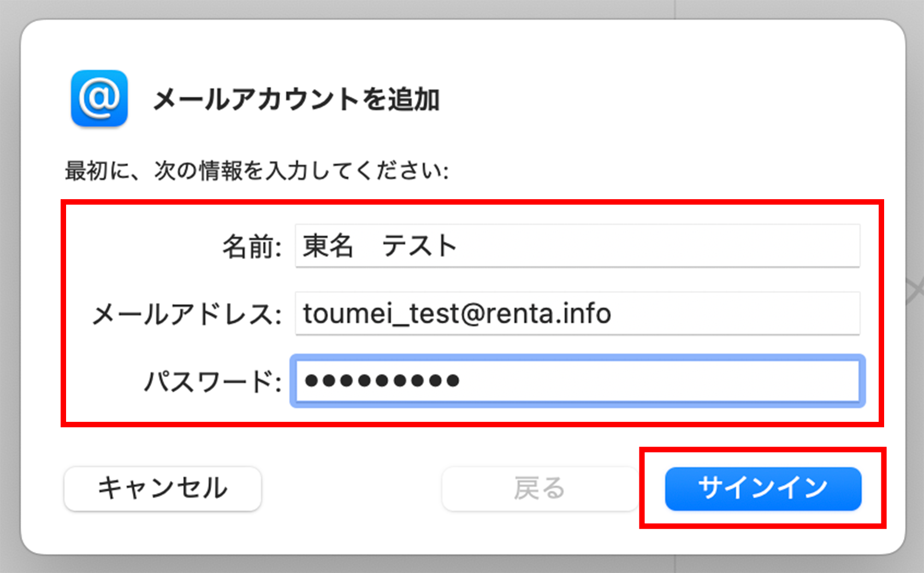Viewport: 924px width, 573px height.
Task: Click the blue @ mail account icon
Action: tap(99, 98)
